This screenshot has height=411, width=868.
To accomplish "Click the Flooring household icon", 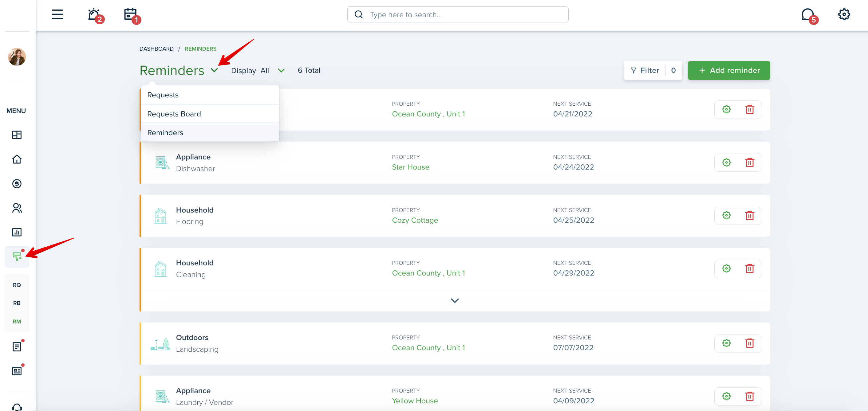I will coord(161,216).
